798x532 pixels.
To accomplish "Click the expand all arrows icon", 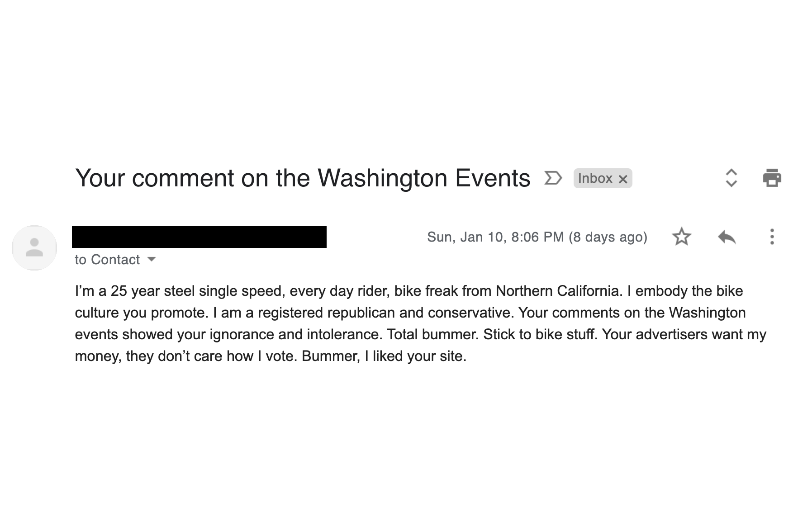I will (731, 178).
